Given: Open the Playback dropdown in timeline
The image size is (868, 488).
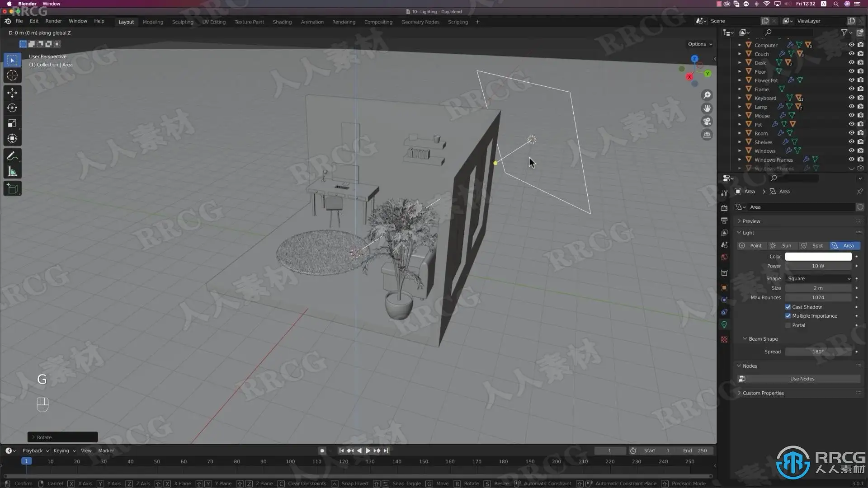Looking at the screenshot, I should [35, 451].
